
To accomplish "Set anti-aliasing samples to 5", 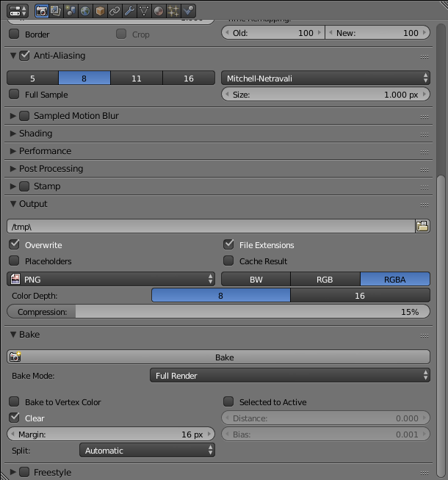I will [32, 78].
